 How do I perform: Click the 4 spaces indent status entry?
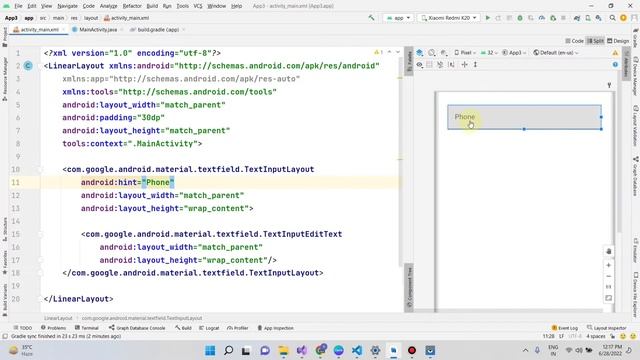pos(596,336)
